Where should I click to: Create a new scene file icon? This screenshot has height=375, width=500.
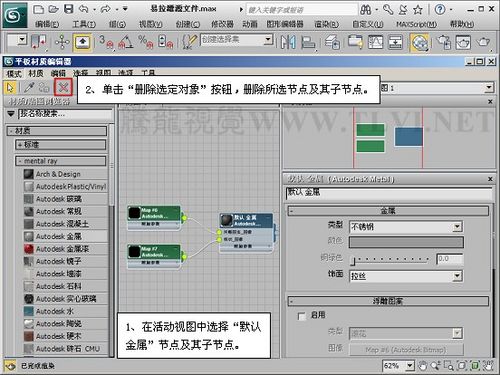39,9
